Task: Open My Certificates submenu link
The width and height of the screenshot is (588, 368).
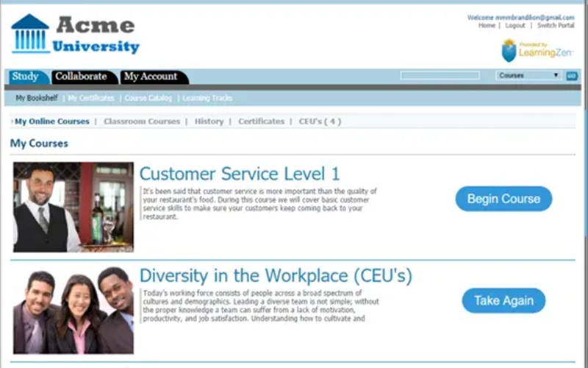Action: (91, 98)
